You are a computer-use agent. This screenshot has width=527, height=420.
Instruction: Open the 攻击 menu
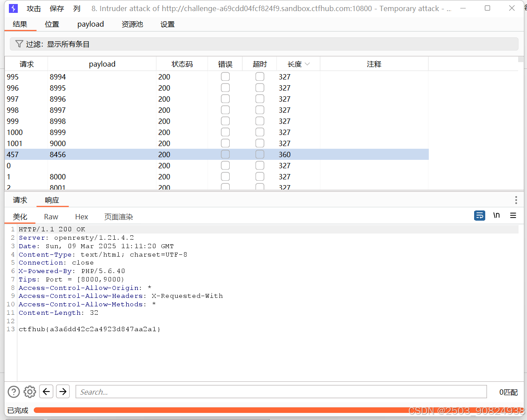[33, 8]
